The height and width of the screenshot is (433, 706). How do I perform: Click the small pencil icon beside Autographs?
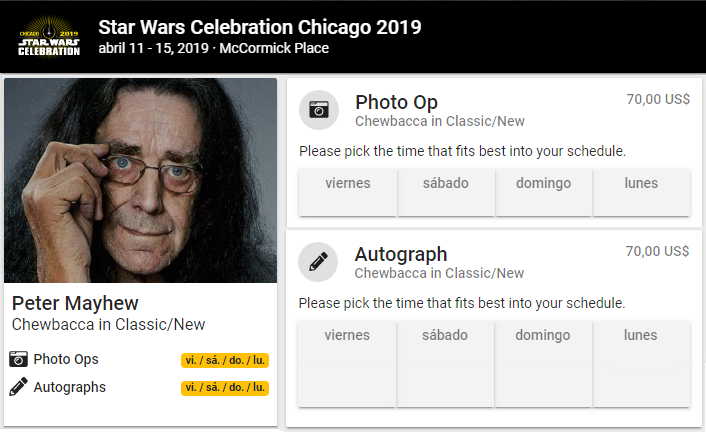click(x=19, y=387)
